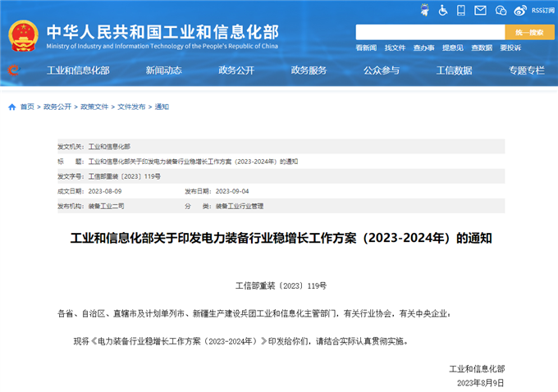Click the 工业和信息化部 signature above the date
Image resolution: width=558 pixels, height=392 pixels.
coord(477,369)
